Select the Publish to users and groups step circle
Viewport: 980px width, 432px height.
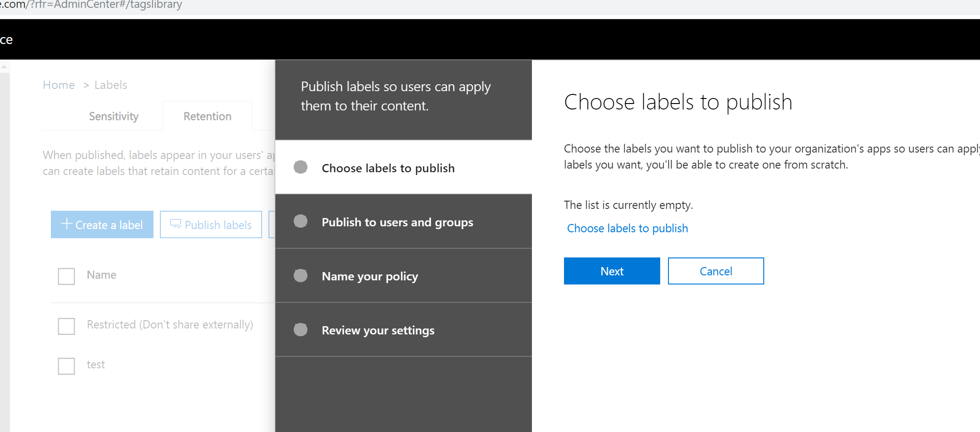click(301, 221)
